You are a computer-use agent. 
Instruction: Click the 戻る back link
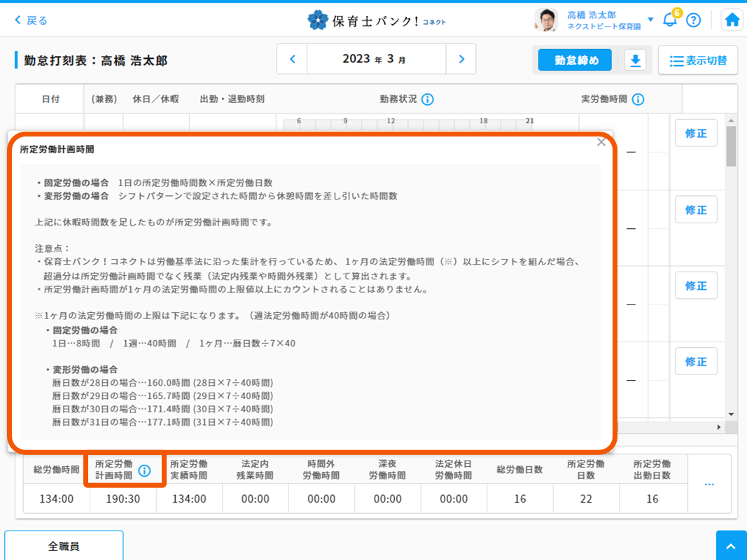click(x=32, y=20)
